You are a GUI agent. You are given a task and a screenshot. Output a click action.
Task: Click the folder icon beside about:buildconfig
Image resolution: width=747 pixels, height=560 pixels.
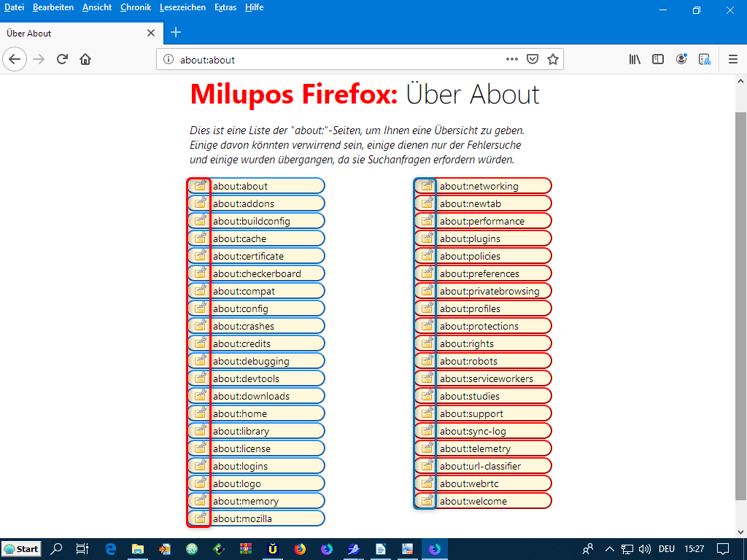[200, 220]
